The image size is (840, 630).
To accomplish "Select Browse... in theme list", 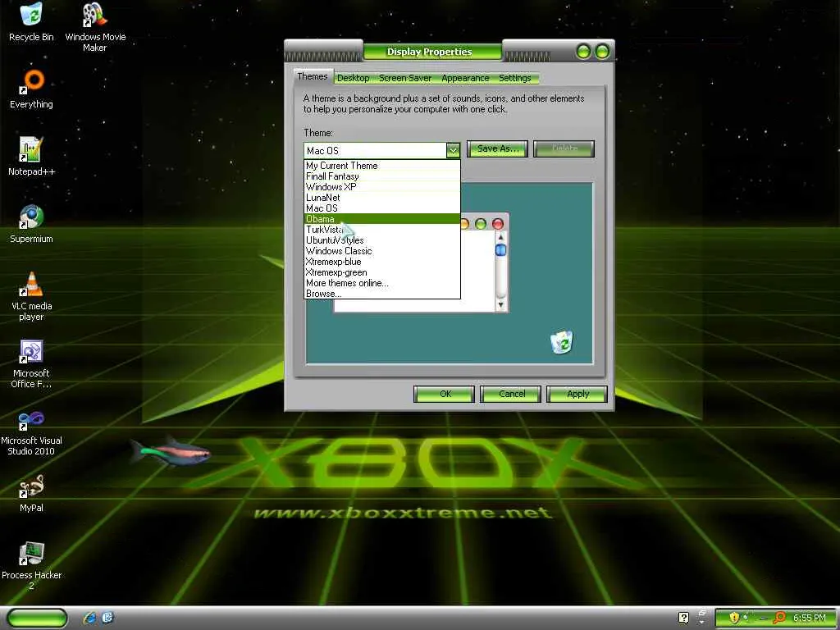I will pyautogui.click(x=382, y=294).
